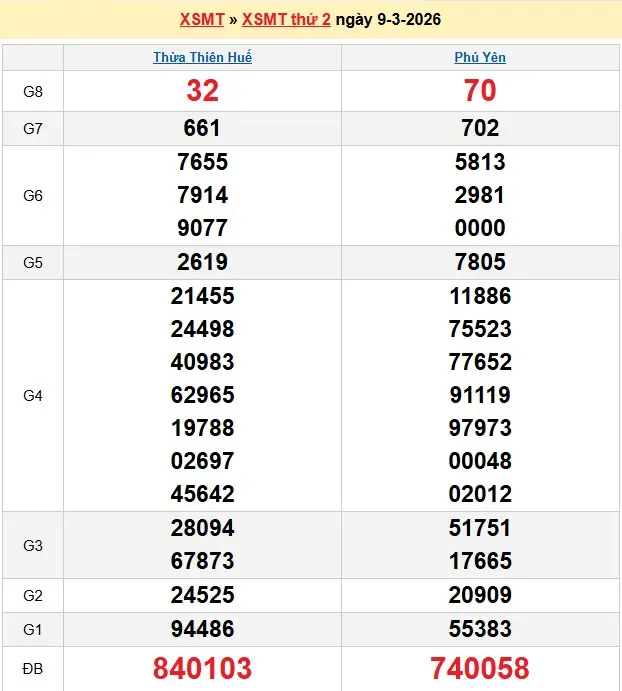Click the G4 number 62965
This screenshot has width=622, height=691.
tap(202, 395)
